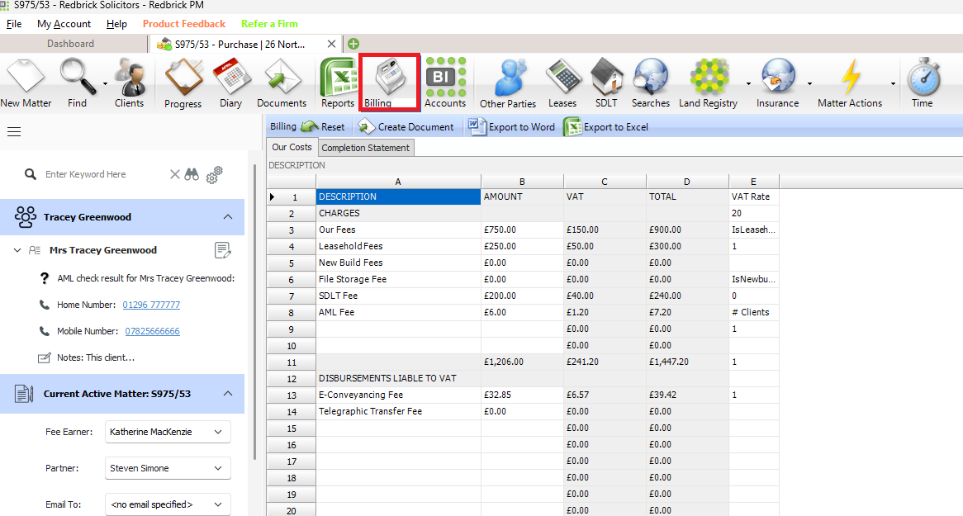The height and width of the screenshot is (516, 963).
Task: Open the Progress clipboard icon
Action: coord(183,80)
